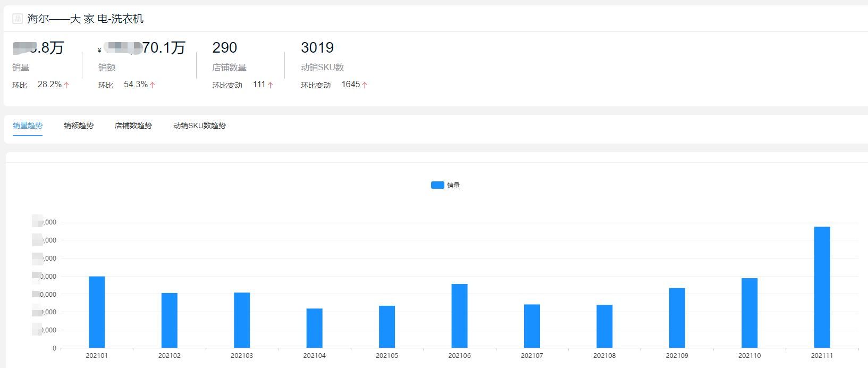Click the 202104 axis label
This screenshot has width=868, height=368.
point(314,356)
